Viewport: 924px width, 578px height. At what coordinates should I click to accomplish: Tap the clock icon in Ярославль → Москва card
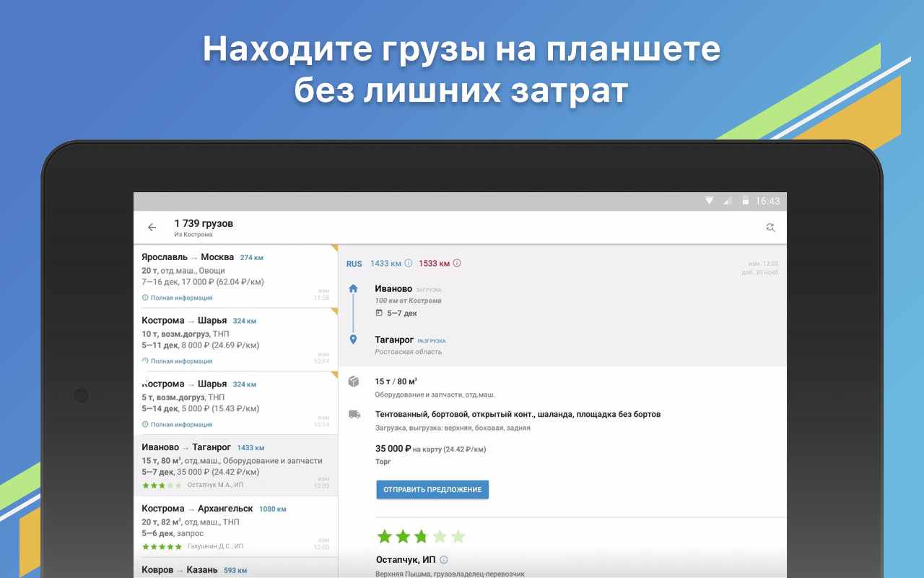point(145,298)
